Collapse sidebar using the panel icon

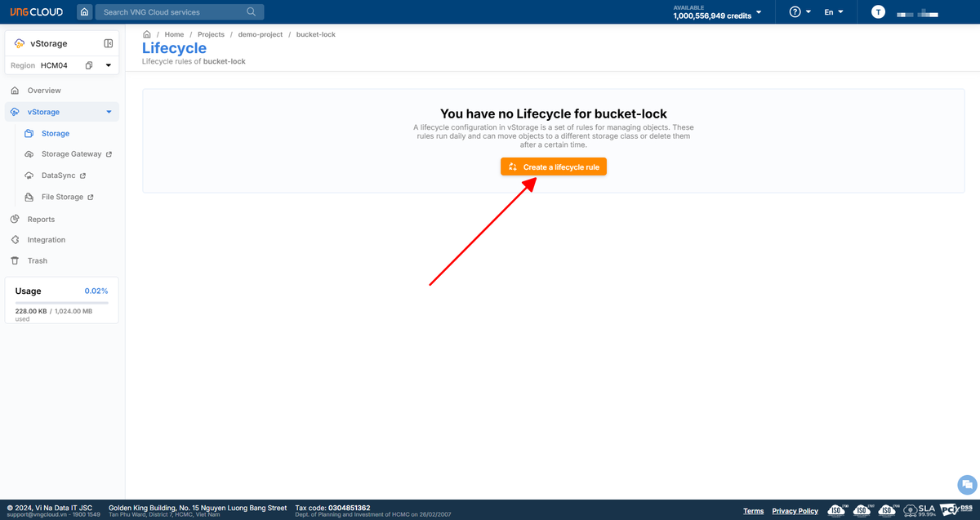point(109,43)
